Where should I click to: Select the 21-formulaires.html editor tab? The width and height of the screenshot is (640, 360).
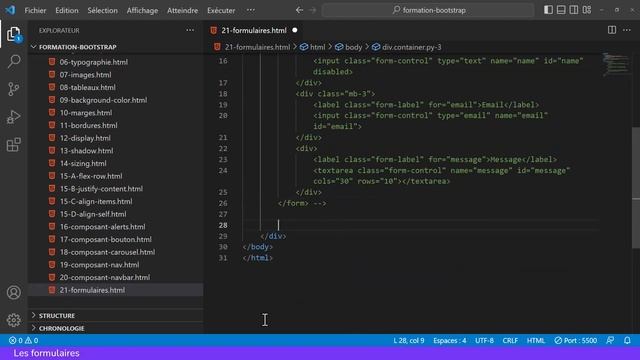[x=253, y=30]
